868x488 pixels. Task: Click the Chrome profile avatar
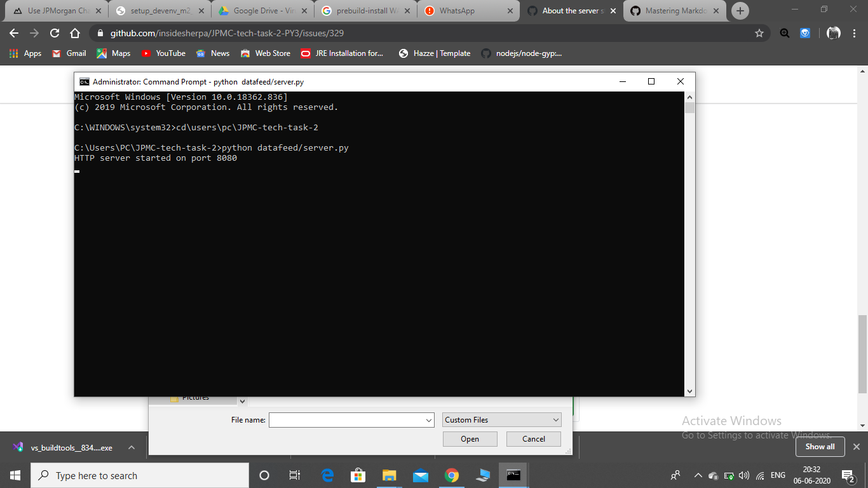tap(832, 33)
